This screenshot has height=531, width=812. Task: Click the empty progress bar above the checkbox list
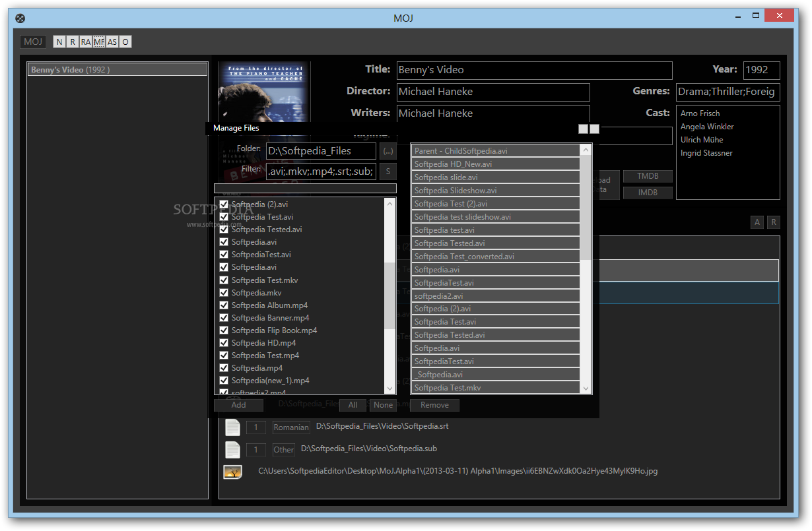305,189
